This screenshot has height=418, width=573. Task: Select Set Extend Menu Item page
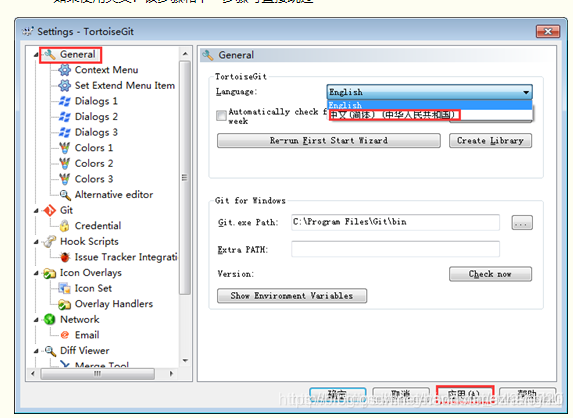(125, 86)
